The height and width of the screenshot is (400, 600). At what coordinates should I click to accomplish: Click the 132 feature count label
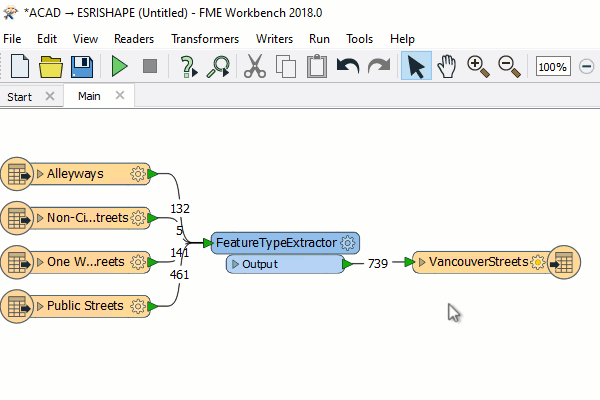click(x=180, y=209)
